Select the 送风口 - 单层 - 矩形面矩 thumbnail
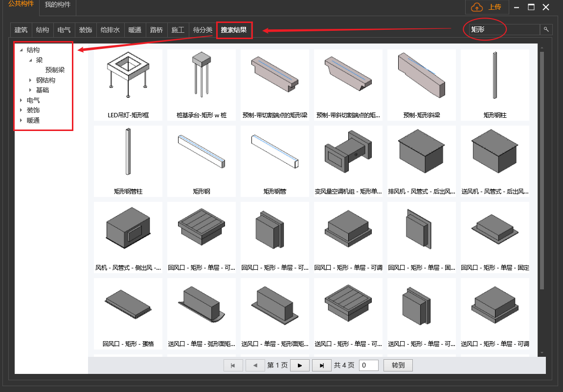This screenshot has width=563, height=392. (x=275, y=313)
